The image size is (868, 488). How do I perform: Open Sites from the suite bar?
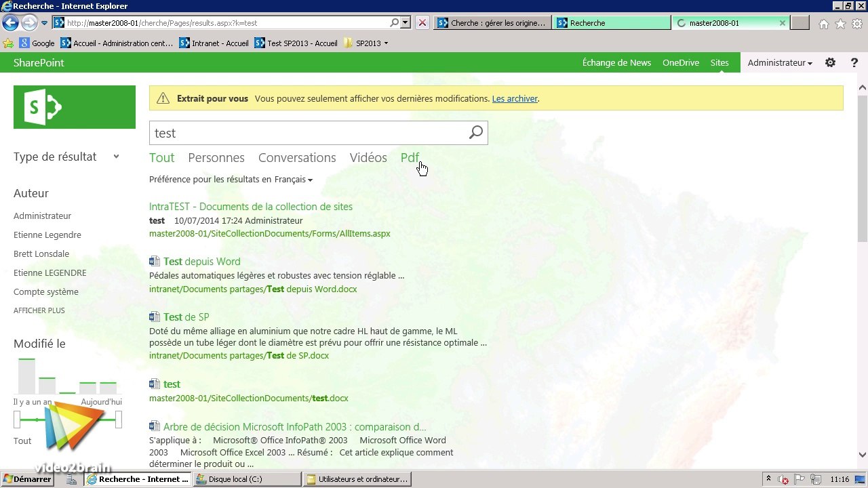[719, 63]
